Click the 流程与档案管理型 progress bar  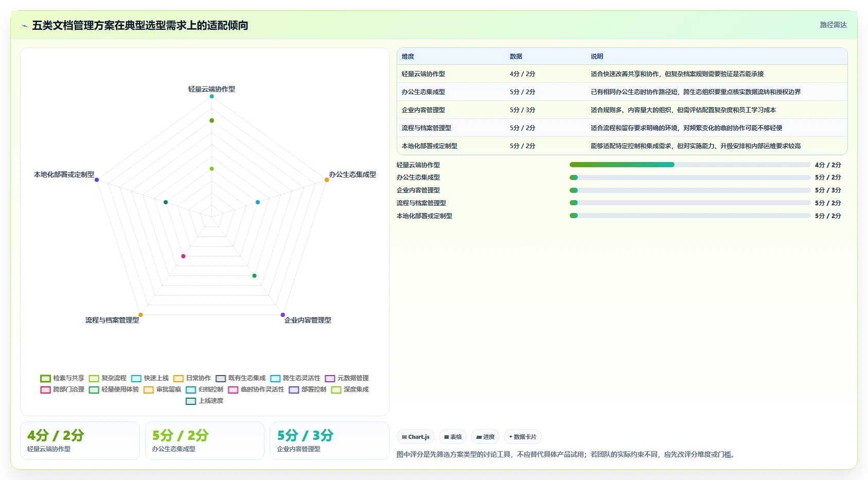(x=690, y=203)
